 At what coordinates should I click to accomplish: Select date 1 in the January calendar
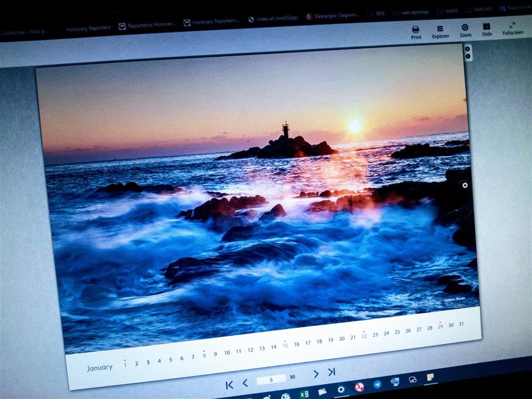(125, 364)
